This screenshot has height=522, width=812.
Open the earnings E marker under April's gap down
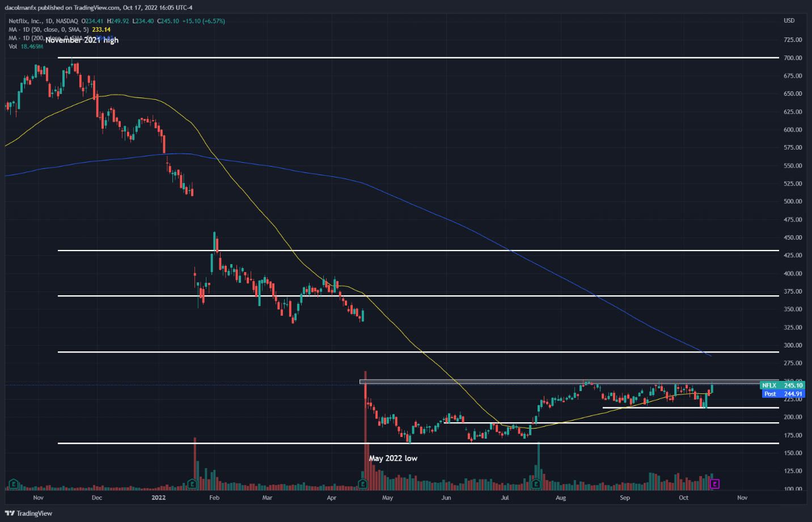tap(363, 484)
